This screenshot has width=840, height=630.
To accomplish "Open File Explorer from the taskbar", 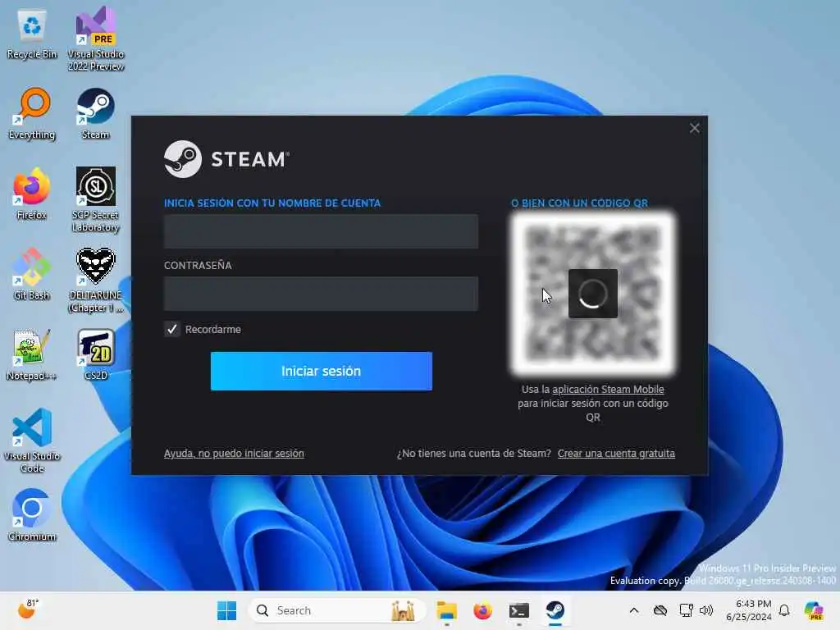I will click(x=446, y=610).
